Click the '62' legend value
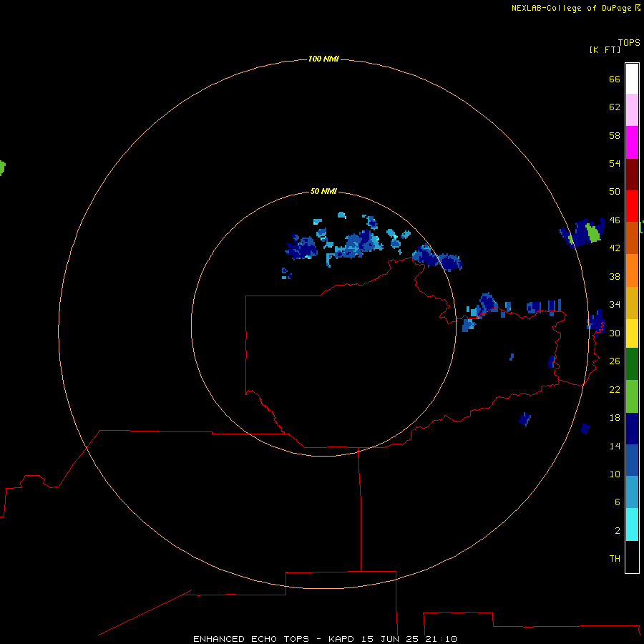The width and height of the screenshot is (644, 644). pos(615,107)
